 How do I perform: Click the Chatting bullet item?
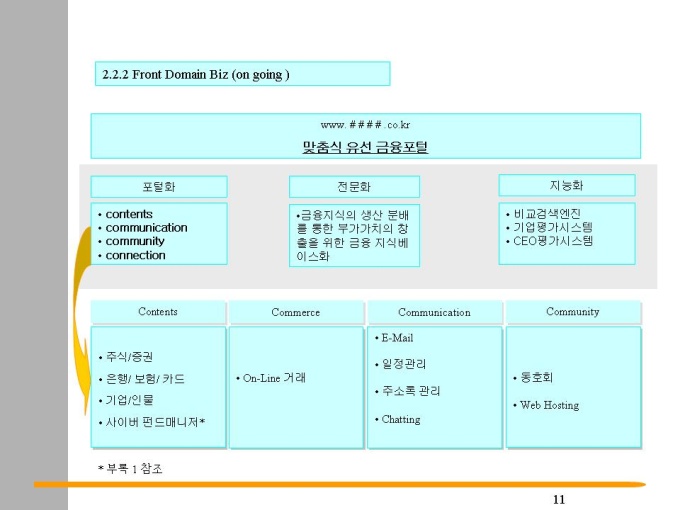[x=397, y=419]
